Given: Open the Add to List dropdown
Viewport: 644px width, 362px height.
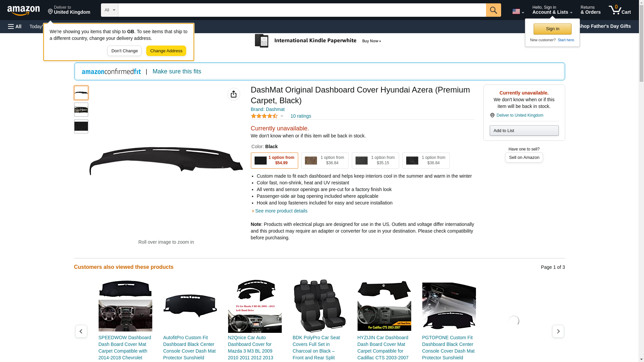Looking at the screenshot, I should tap(524, 130).
